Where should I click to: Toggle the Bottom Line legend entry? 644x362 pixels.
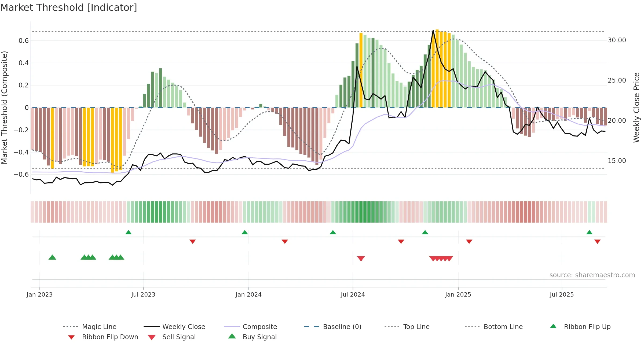tap(494, 327)
